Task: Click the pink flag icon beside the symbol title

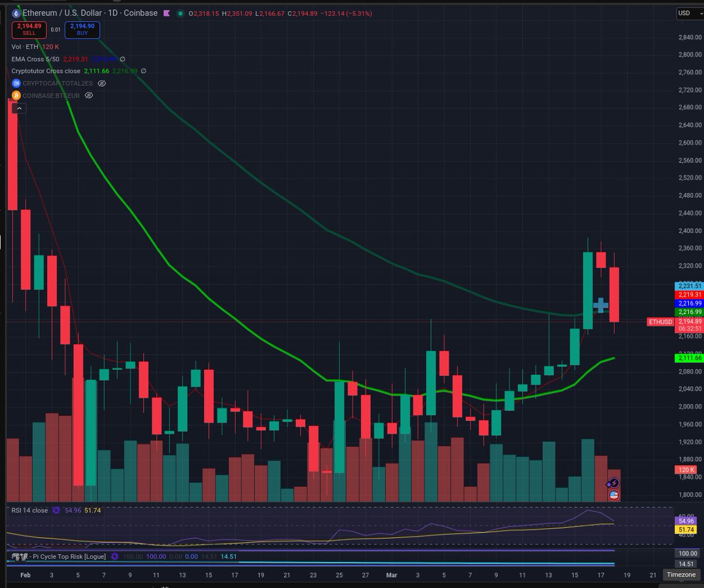Action: [166, 12]
